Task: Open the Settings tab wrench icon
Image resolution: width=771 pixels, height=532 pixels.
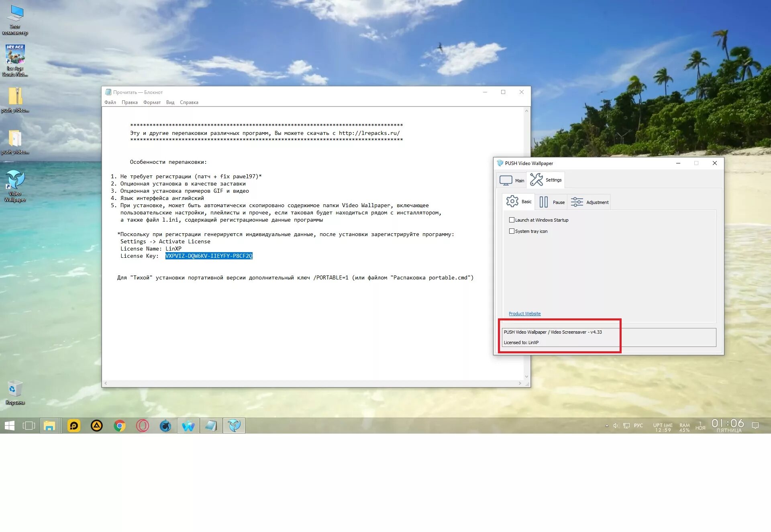Action: point(536,179)
